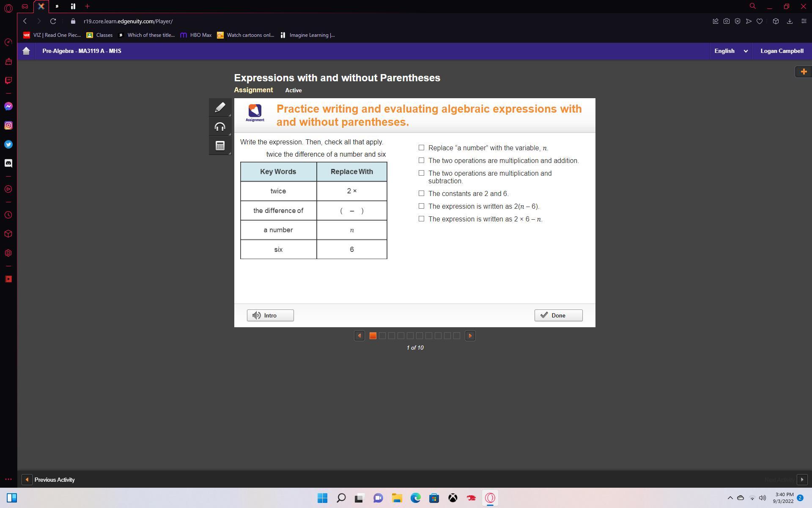Open the calculator tool
Viewport: 812px width, 508px height.
point(220,146)
